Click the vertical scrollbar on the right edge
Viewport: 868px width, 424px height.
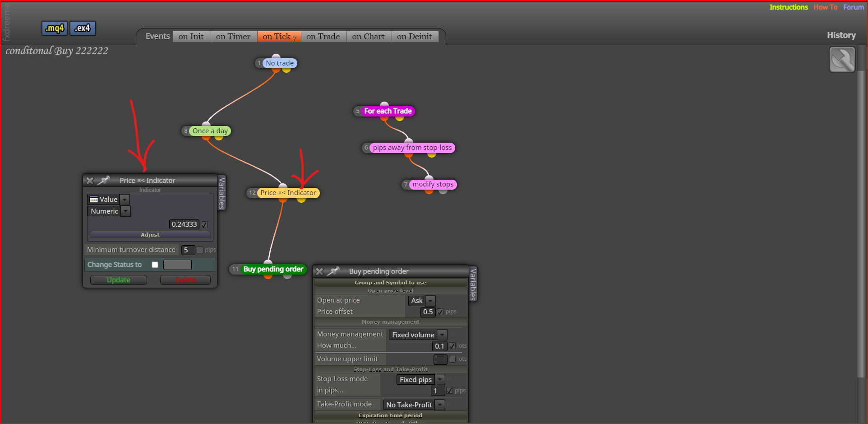click(862, 224)
